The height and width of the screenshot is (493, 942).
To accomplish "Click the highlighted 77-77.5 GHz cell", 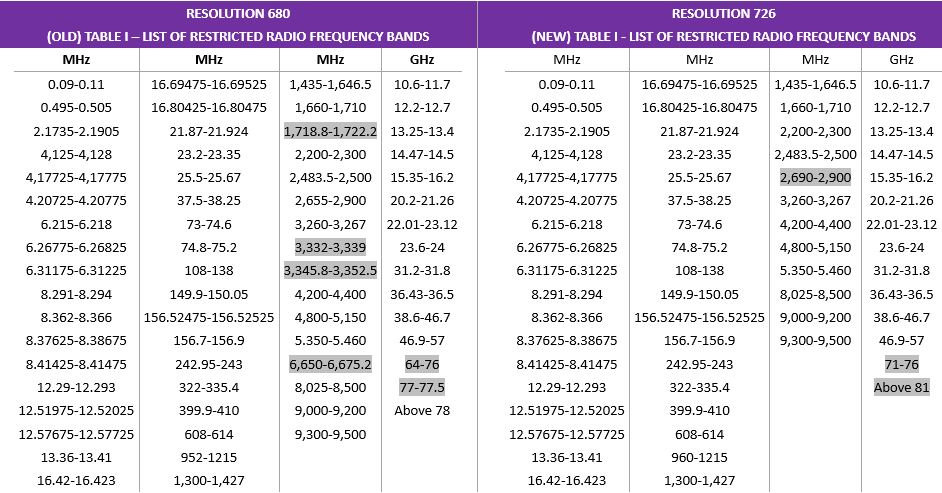I will pos(422,388).
